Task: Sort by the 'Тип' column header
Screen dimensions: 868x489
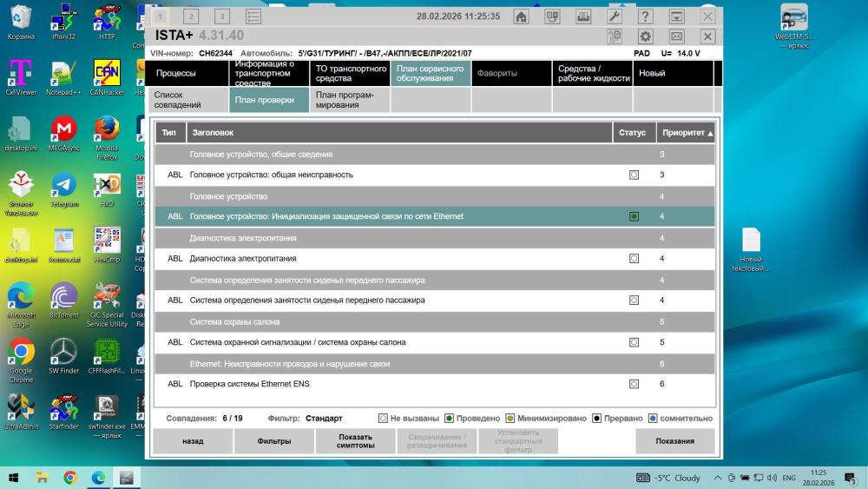Action: (169, 133)
